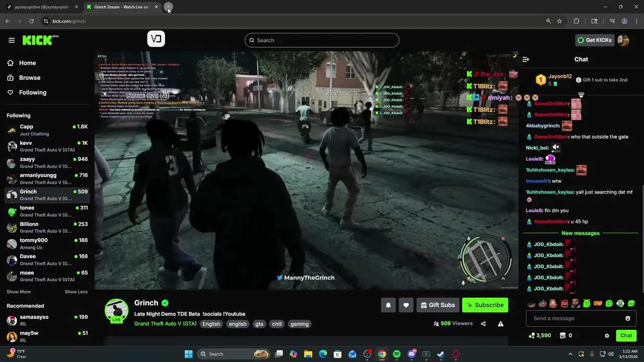644x362 pixels.
Task: Open a new browser tab
Action: click(169, 7)
